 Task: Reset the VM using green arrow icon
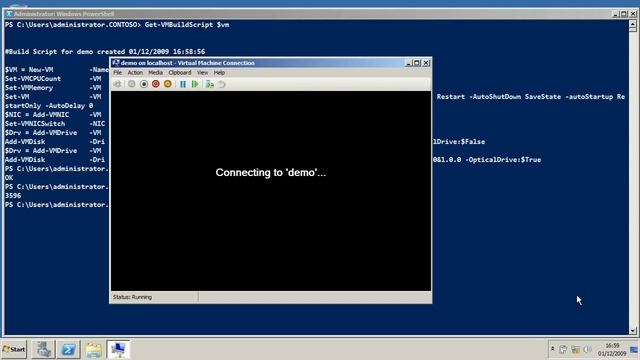(x=195, y=84)
